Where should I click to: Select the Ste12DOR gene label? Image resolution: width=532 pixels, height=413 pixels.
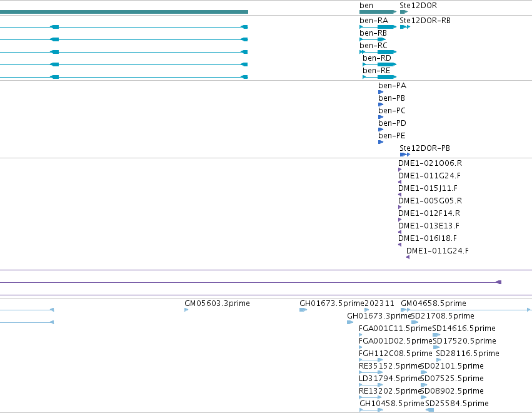418,6
